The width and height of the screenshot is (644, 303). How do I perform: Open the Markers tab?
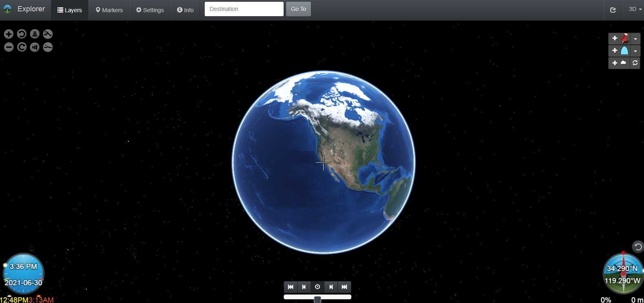[109, 10]
